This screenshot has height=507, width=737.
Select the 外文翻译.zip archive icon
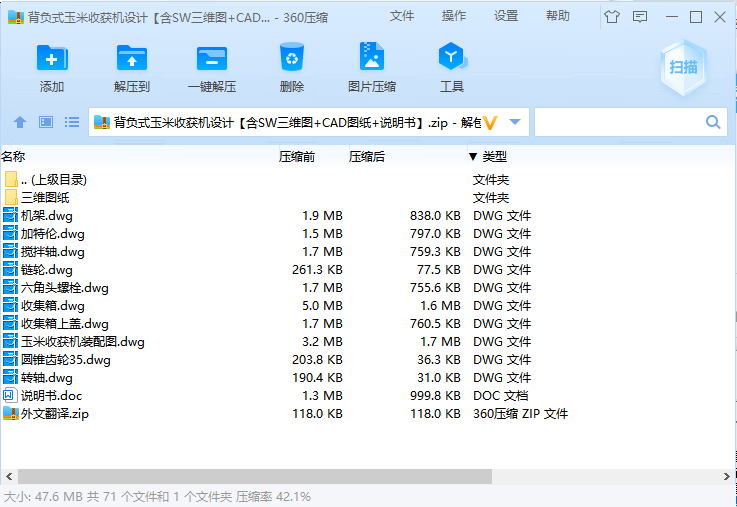(x=10, y=413)
